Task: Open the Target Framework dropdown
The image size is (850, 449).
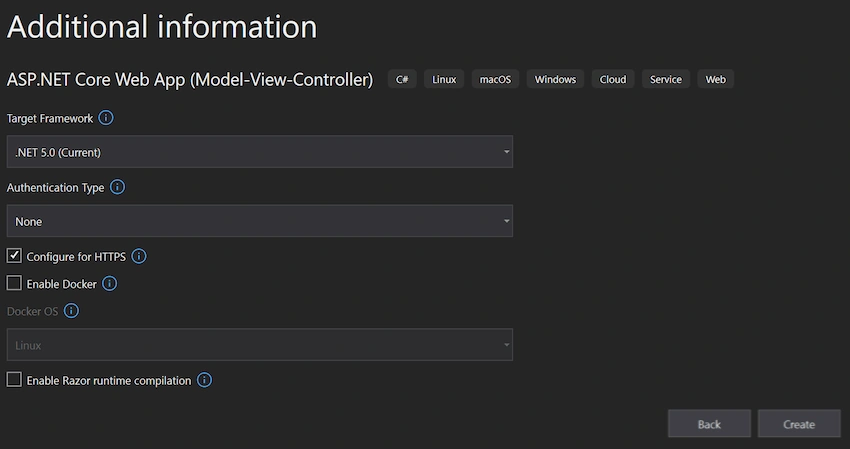Action: click(260, 152)
